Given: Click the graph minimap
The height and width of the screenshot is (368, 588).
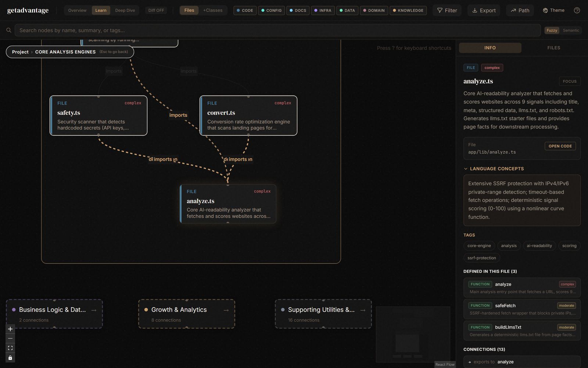Looking at the screenshot, I should pyautogui.click(x=413, y=334).
